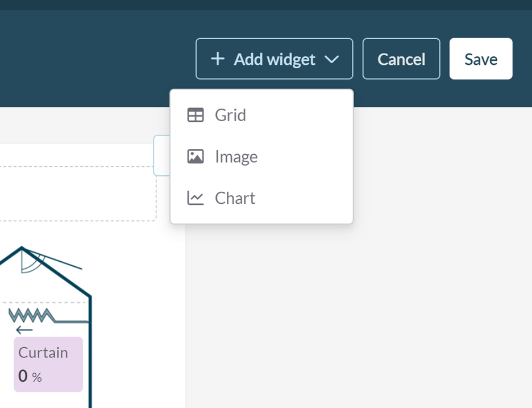532x408 pixels.
Task: Click the zigzag curtain symbol
Action: (31, 315)
